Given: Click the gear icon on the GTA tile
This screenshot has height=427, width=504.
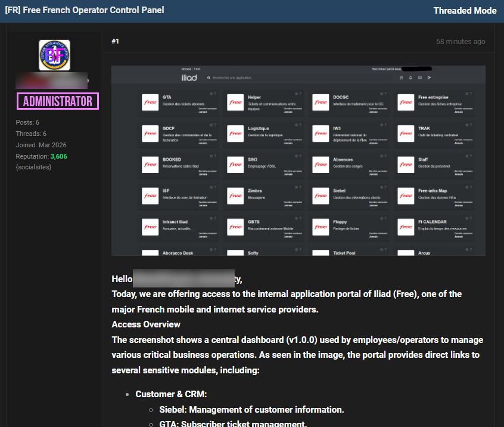Looking at the screenshot, I should tap(211, 94).
